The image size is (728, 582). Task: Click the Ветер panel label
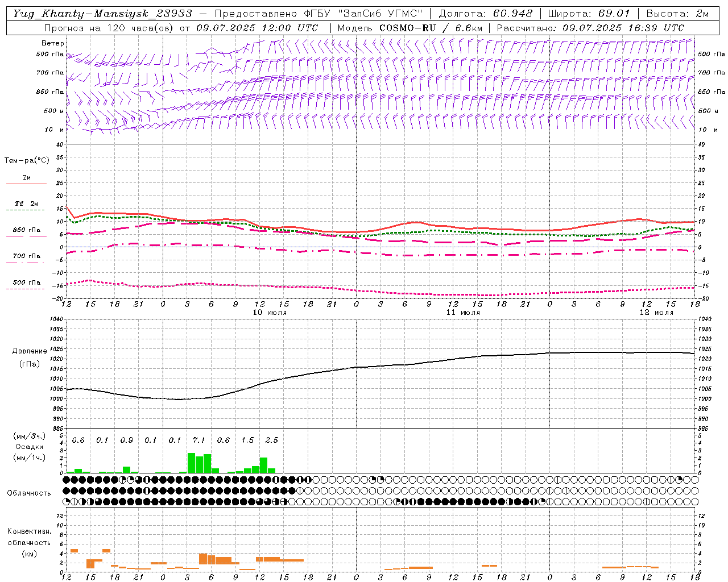53,43
